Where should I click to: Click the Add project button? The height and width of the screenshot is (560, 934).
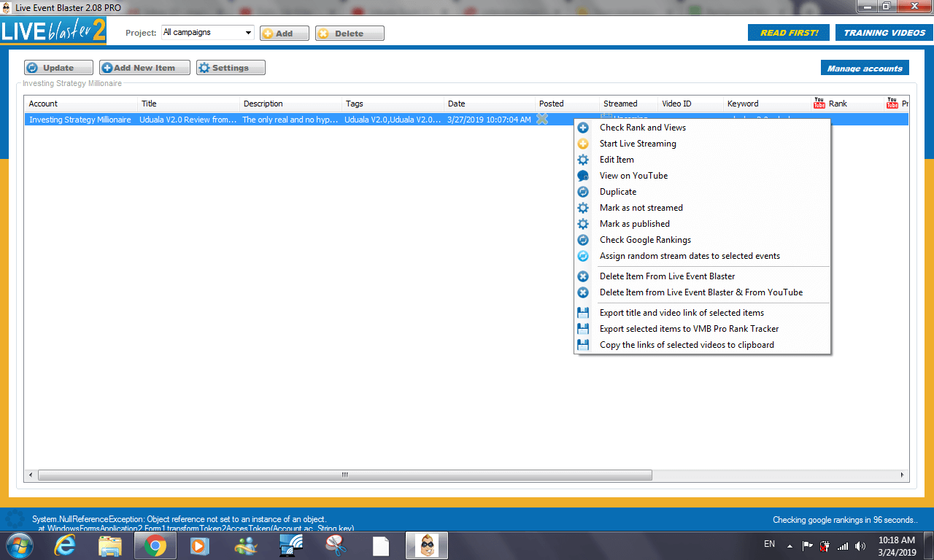[285, 34]
